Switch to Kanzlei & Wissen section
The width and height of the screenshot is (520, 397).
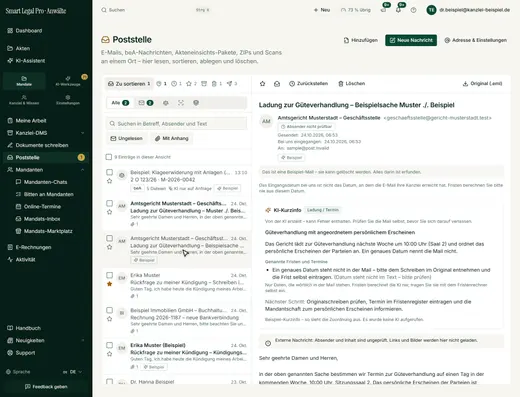tap(24, 100)
